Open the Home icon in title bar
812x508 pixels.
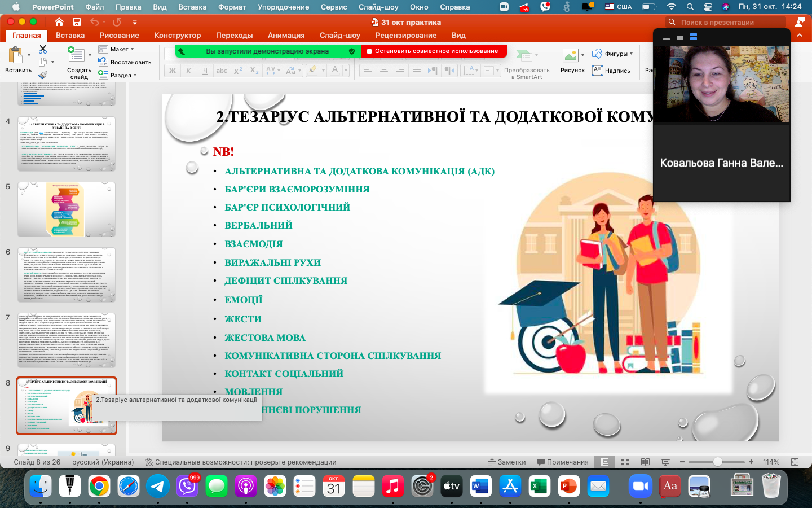point(59,22)
